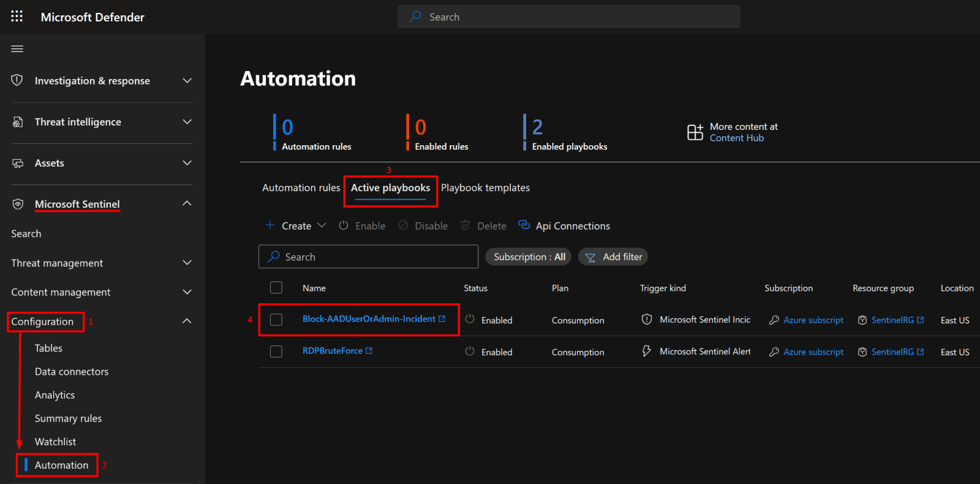Open the Block-AADUserOrAdmin-Incident playbook link
This screenshot has width=980, height=484.
tap(369, 319)
